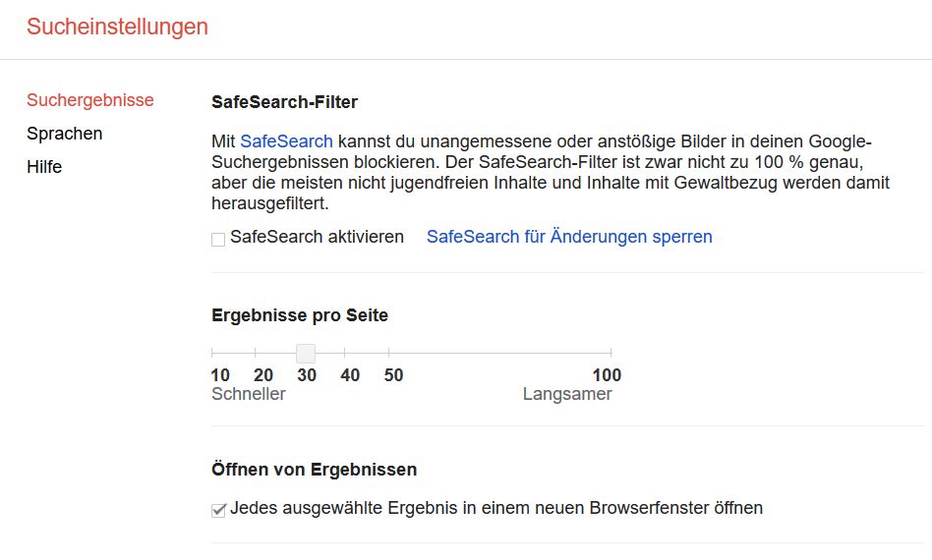Viewport: 932px width, 560px height.
Task: Click the 'SafeSearch-Filter' section heading
Action: 284,101
